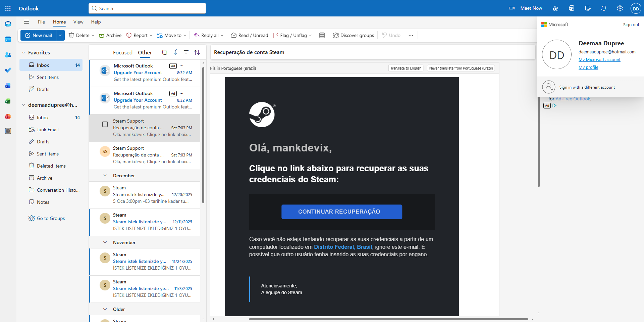
Task: Click Sign in with a different account
Action: pyautogui.click(x=590, y=87)
